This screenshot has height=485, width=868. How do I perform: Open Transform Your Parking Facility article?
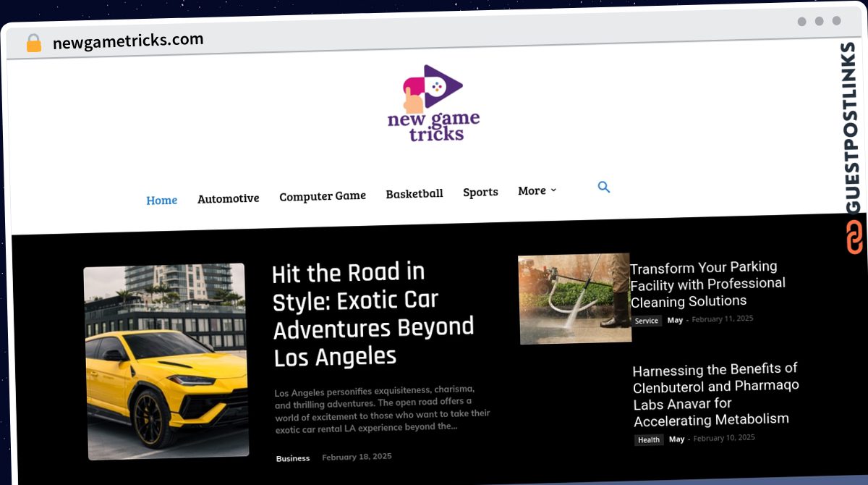[x=707, y=284]
